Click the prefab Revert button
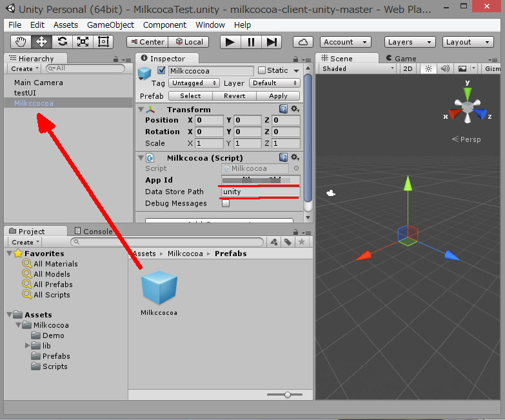Viewport: 505px width, 420px height. 235,96
